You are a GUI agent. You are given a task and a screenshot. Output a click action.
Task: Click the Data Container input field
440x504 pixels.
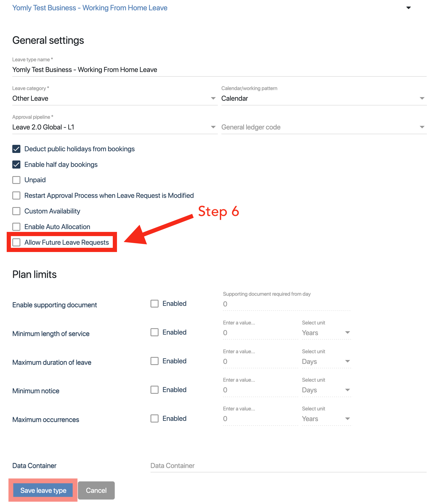point(288,466)
